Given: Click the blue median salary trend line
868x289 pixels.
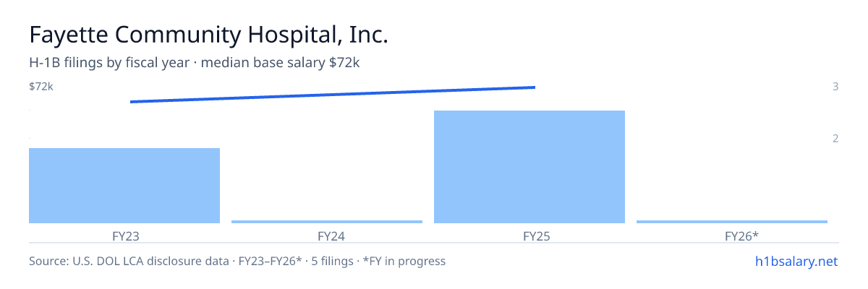Looking at the screenshot, I should pyautogui.click(x=333, y=95).
